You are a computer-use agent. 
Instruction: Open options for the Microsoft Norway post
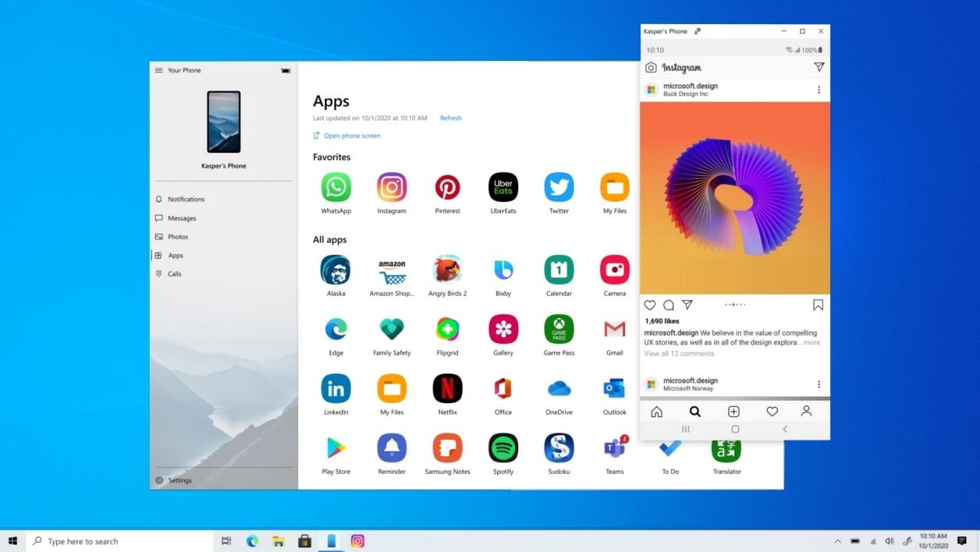pyautogui.click(x=818, y=384)
